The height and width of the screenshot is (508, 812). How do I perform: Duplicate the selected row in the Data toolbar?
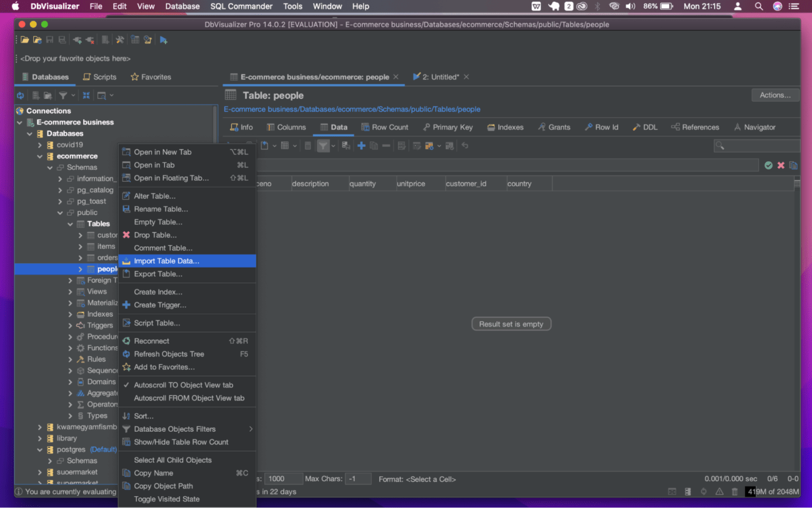tap(374, 145)
